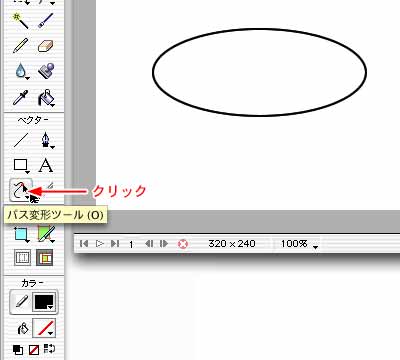Play the animation
This screenshot has height=360, width=400.
pyautogui.click(x=100, y=244)
